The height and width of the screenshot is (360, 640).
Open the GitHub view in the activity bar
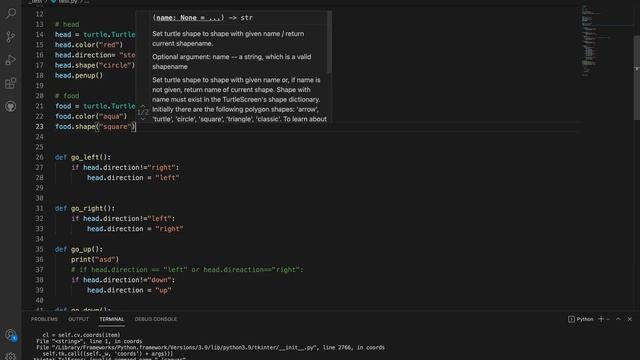click(x=11, y=107)
